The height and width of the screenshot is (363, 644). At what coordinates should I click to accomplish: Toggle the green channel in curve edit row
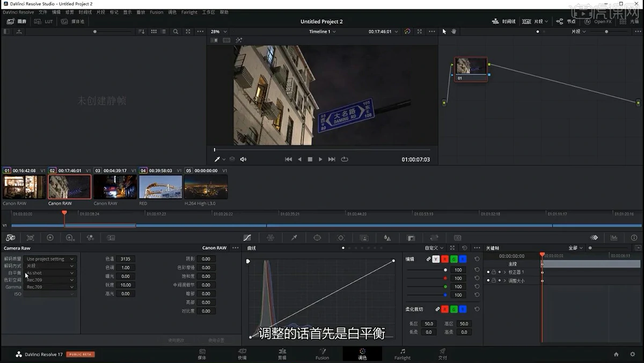click(454, 259)
